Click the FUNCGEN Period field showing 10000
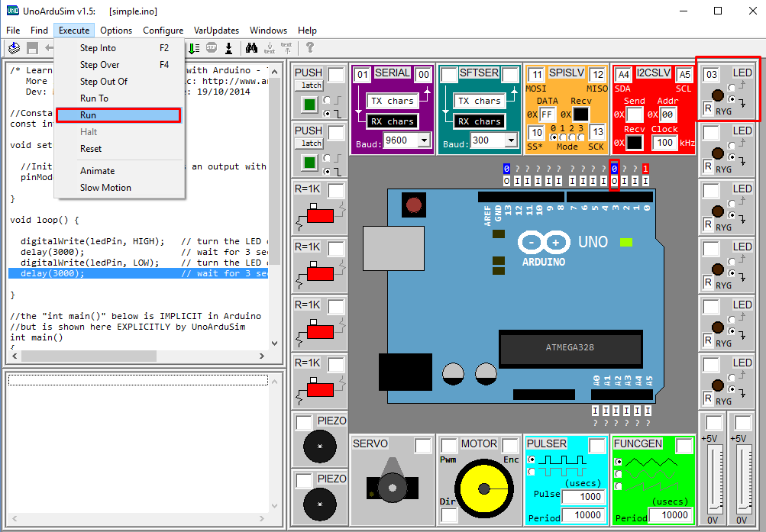The width and height of the screenshot is (766, 532). tap(671, 515)
